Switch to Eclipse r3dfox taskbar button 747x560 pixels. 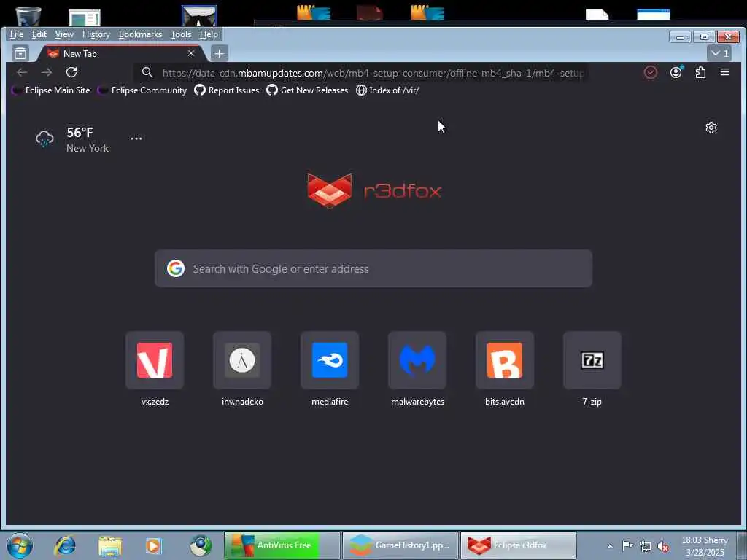click(519, 545)
